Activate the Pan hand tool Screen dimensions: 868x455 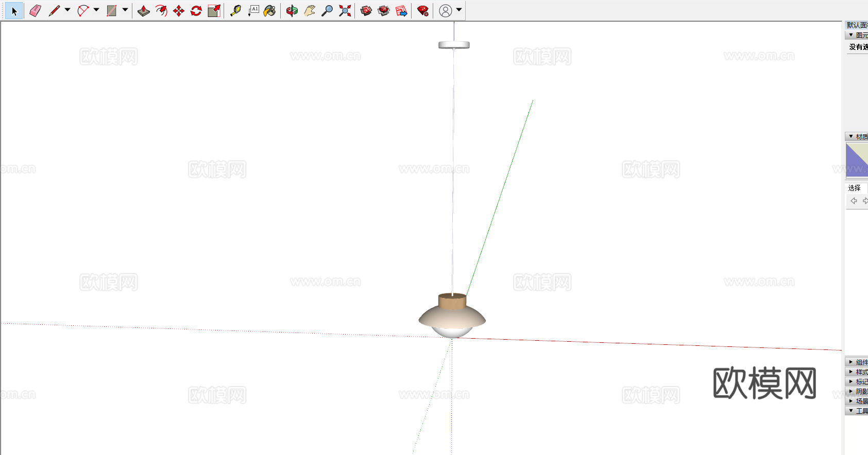(310, 11)
